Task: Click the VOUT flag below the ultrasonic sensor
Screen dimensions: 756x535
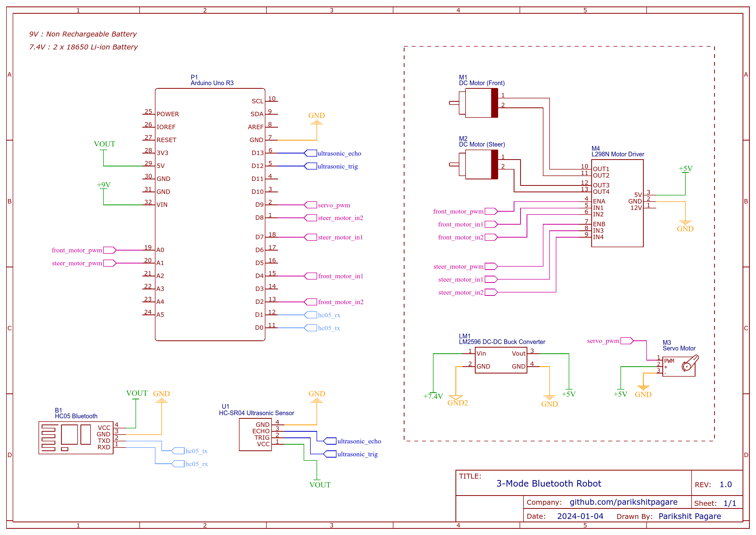Action: point(320,483)
